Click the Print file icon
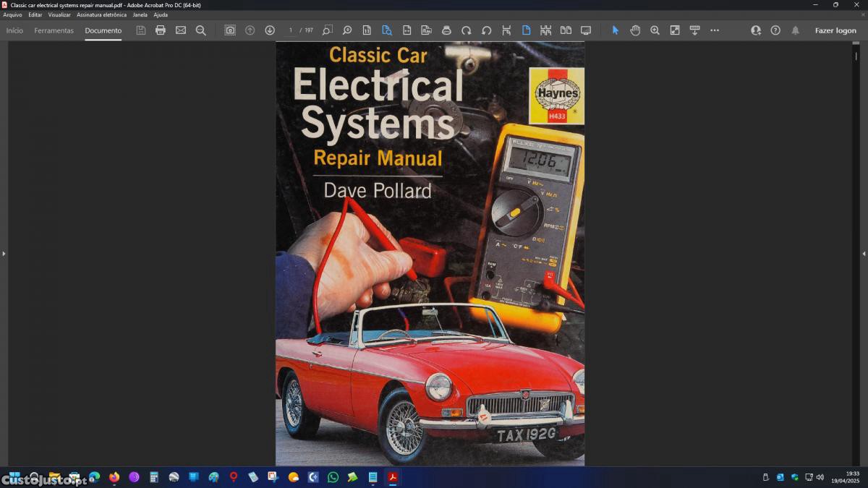The width and height of the screenshot is (868, 488). tap(161, 30)
